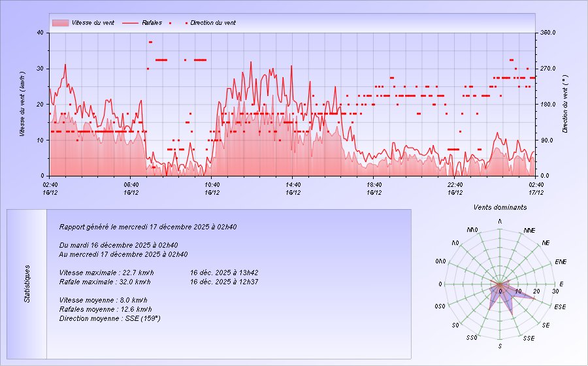Select the OSO label on wind rose
Viewport: 588px width, 366px height.
[x=440, y=307]
